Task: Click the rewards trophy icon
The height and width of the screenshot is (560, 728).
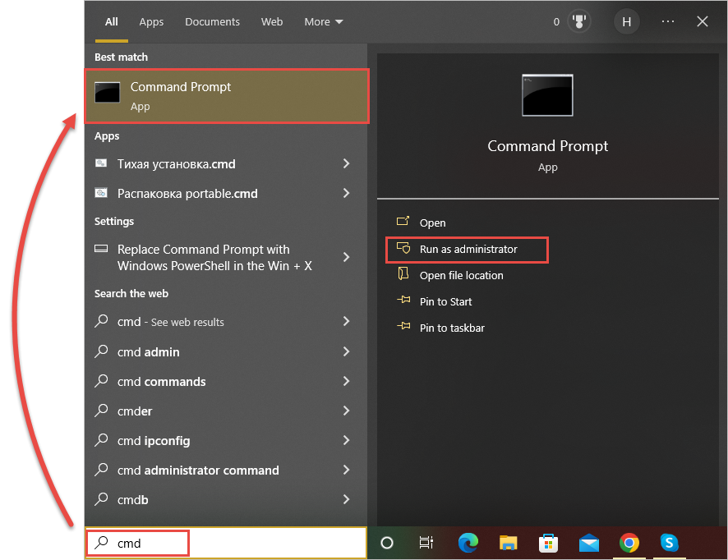Action: click(579, 22)
